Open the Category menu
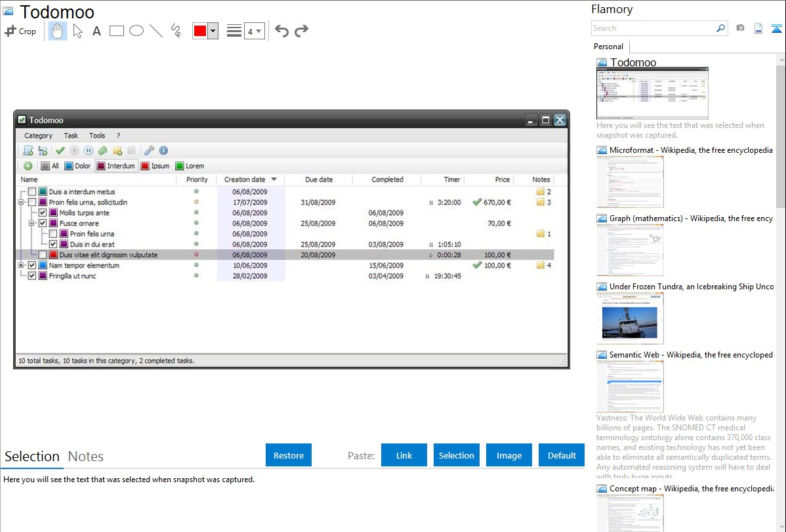This screenshot has width=786, height=532. (x=38, y=135)
